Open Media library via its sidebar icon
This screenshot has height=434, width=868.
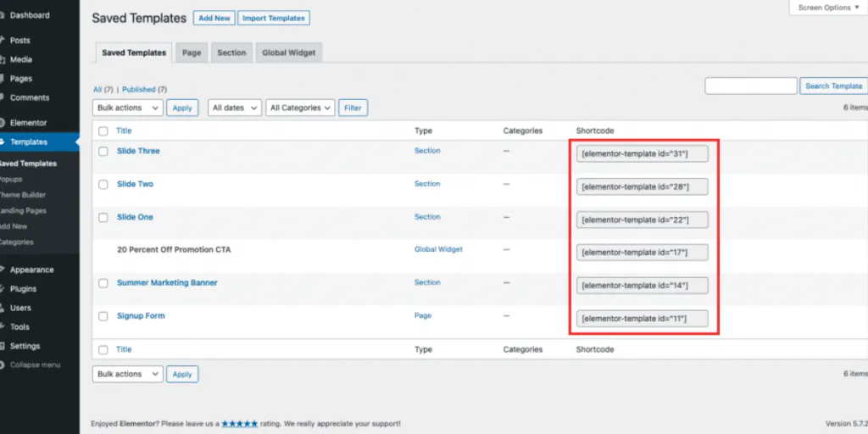click(3, 59)
